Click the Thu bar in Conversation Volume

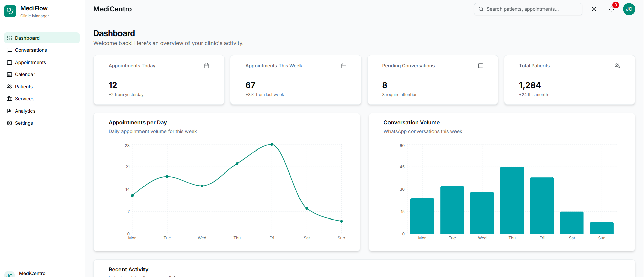512,200
